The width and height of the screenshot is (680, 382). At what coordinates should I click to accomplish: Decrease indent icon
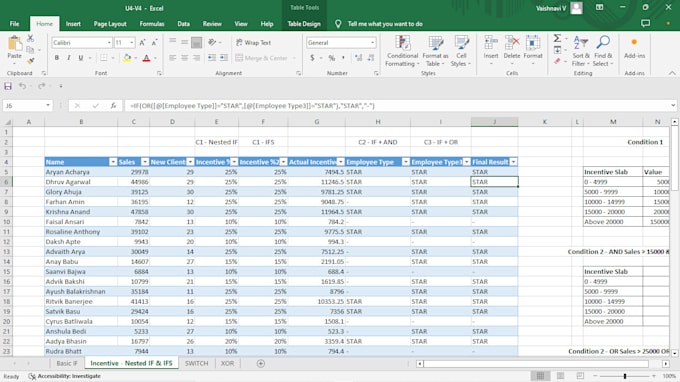tap(212, 58)
